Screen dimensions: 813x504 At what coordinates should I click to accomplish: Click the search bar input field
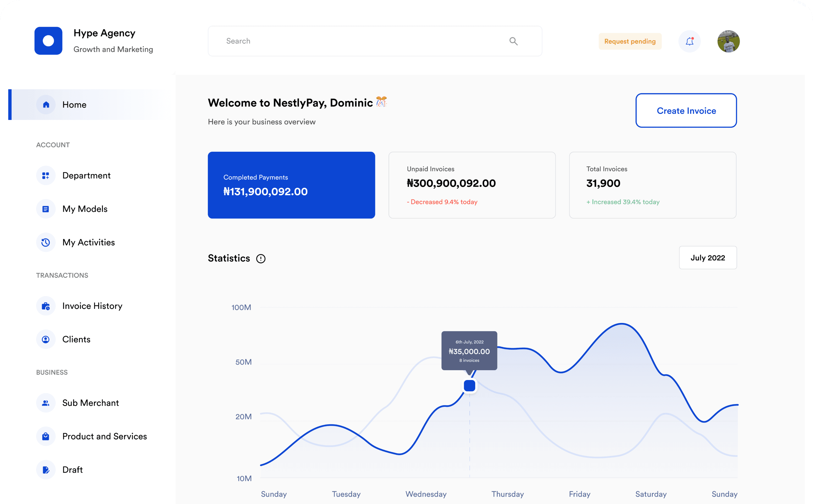pos(374,41)
